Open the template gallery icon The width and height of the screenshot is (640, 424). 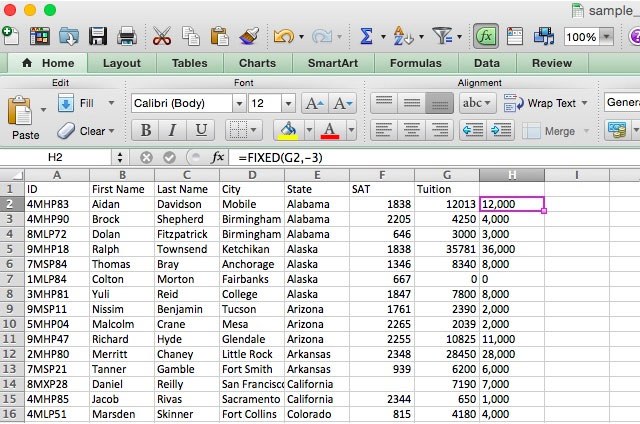coord(40,36)
